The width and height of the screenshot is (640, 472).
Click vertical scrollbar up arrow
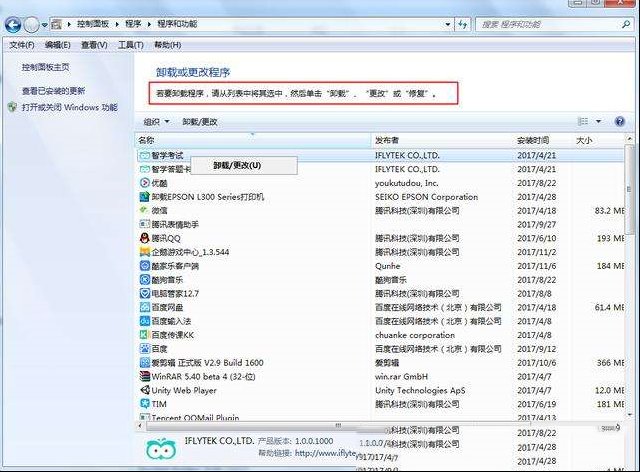[629, 140]
